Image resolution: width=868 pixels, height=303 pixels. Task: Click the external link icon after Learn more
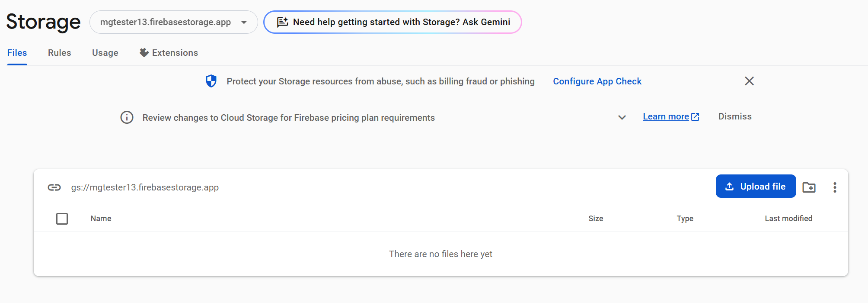tap(695, 117)
